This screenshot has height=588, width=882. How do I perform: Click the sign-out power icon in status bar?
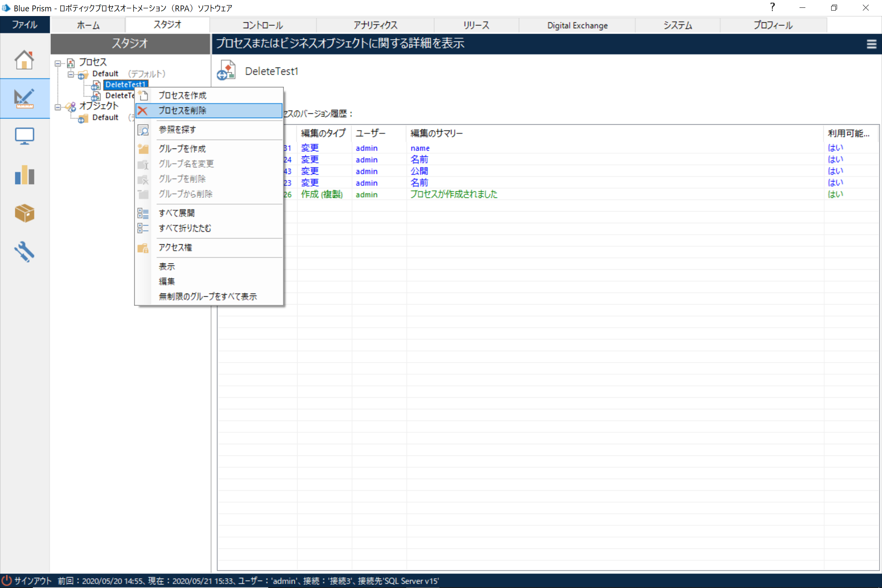7,581
